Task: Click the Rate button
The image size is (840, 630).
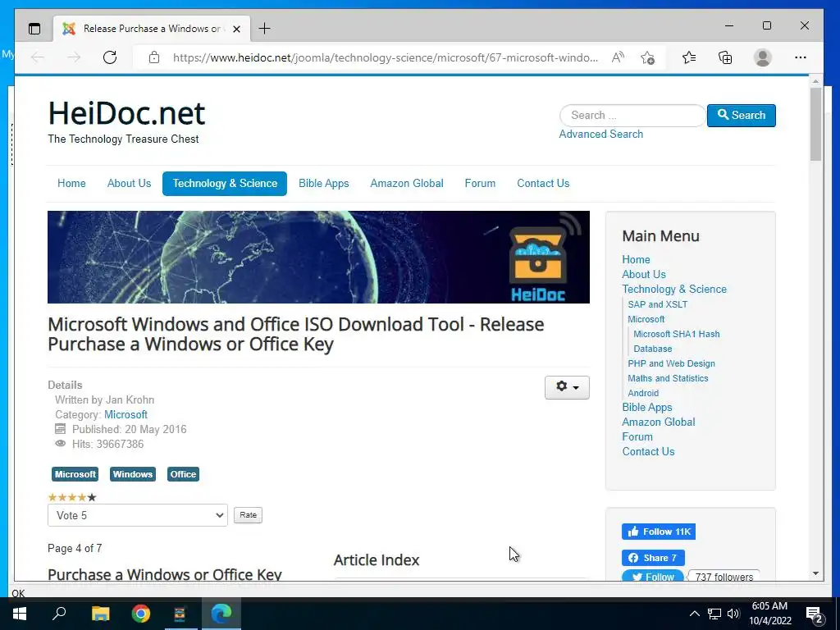Action: 248,515
